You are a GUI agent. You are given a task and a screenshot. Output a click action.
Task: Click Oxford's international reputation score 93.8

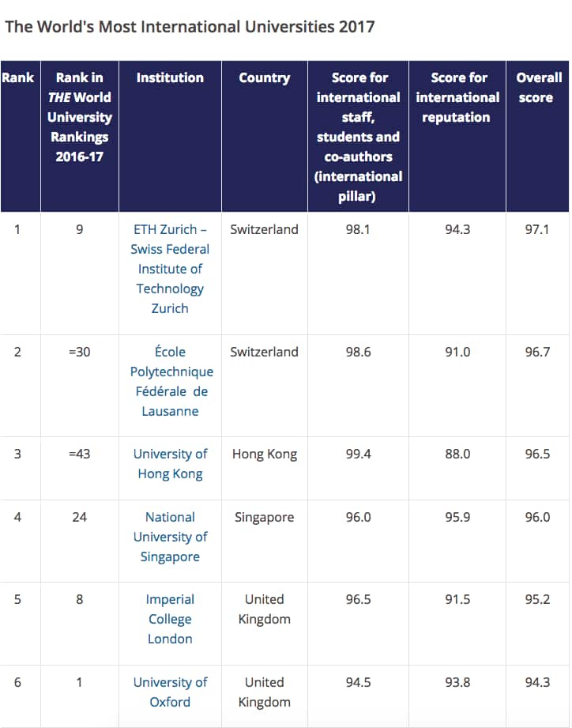[457, 682]
